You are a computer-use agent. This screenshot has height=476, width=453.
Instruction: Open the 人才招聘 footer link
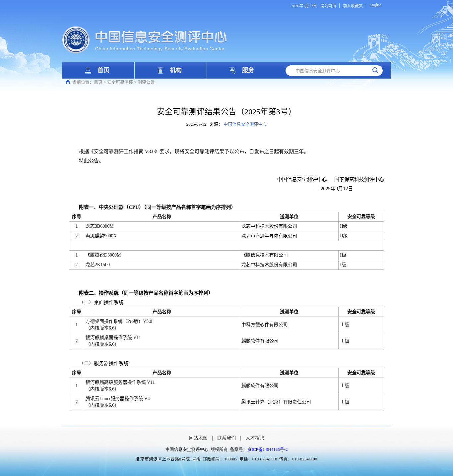pos(255,438)
